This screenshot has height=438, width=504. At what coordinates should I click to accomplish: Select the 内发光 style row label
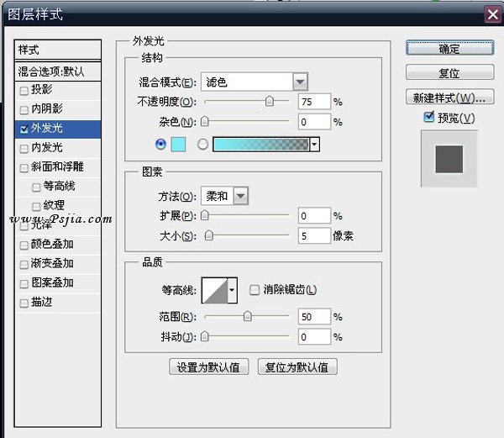47,147
